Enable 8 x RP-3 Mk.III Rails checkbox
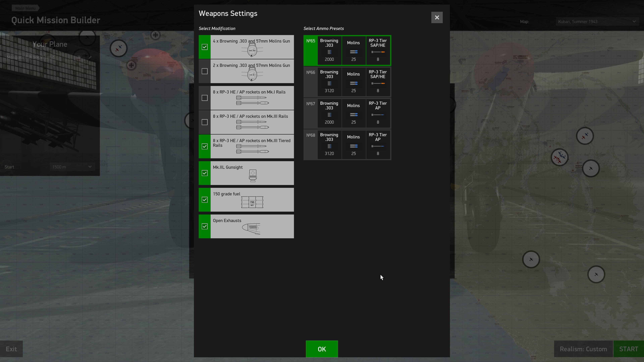Screen dimensions: 644x362 click(x=204, y=122)
